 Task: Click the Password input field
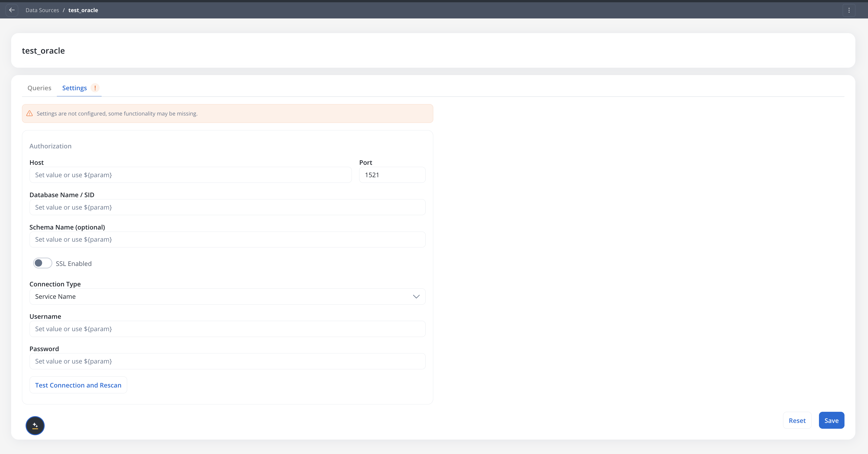pyautogui.click(x=227, y=361)
